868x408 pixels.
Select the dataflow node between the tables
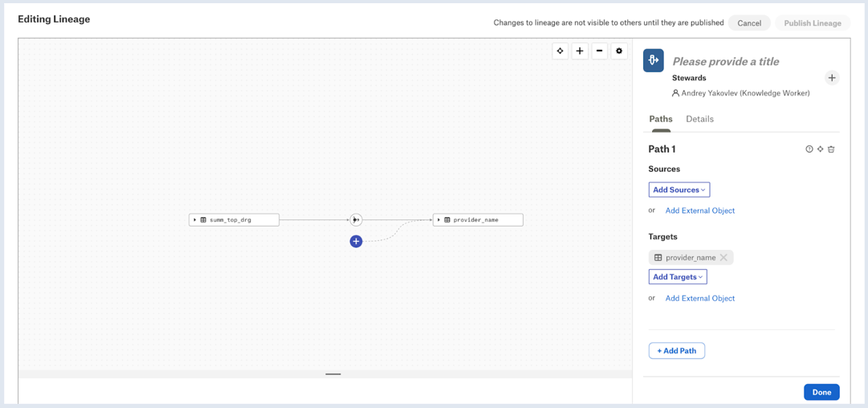356,220
